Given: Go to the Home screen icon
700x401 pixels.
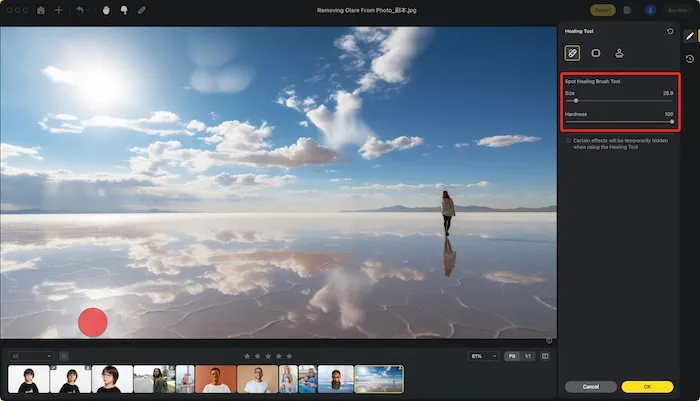Looking at the screenshot, I should point(41,10).
